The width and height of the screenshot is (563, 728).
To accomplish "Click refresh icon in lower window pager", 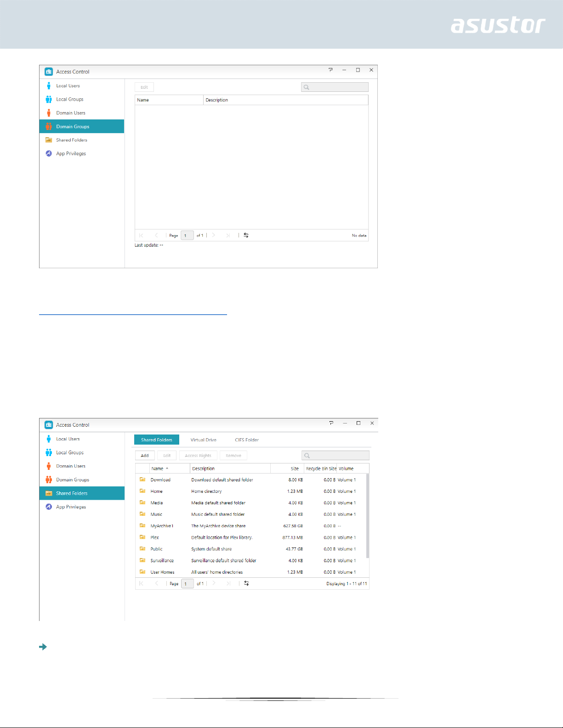I will pyautogui.click(x=246, y=583).
